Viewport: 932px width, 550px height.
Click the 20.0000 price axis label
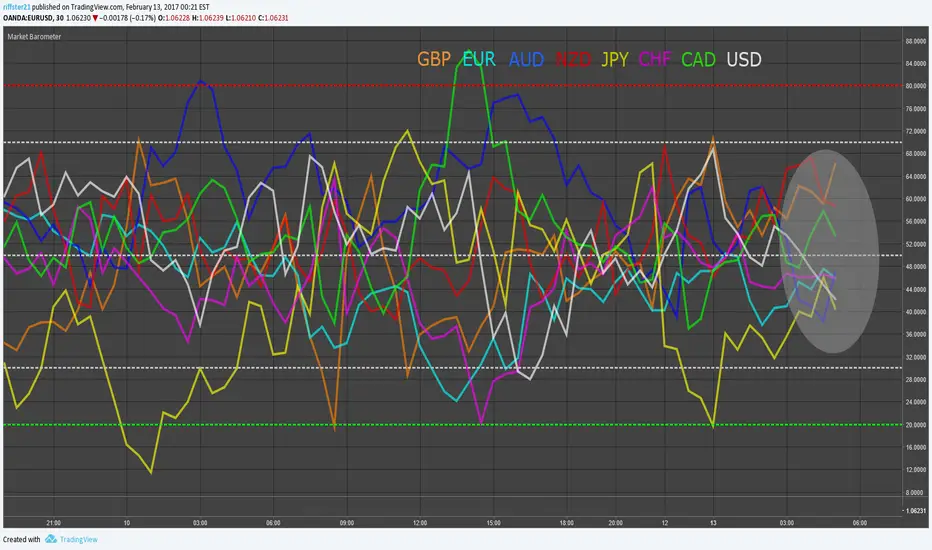click(x=915, y=425)
